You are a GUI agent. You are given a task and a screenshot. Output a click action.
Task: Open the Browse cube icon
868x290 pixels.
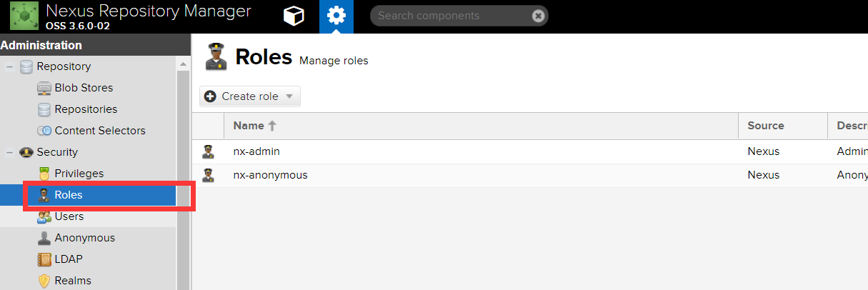pyautogui.click(x=294, y=16)
